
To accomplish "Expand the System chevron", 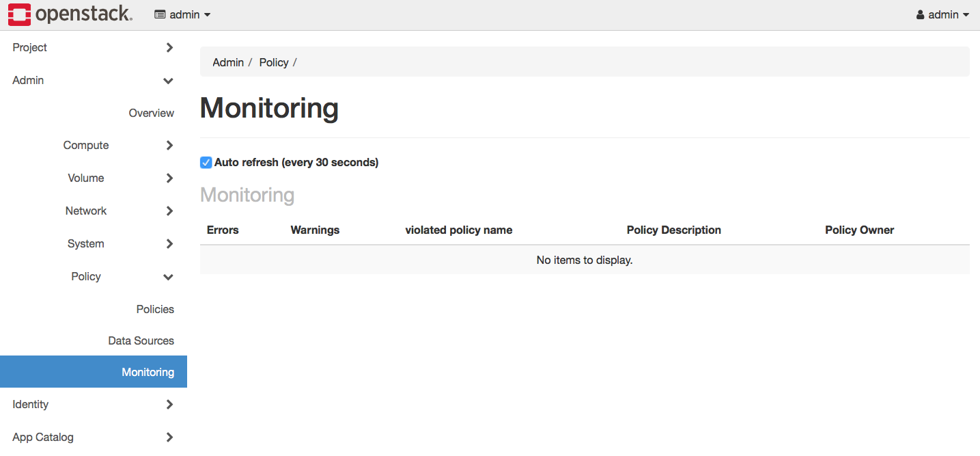I will click(169, 243).
